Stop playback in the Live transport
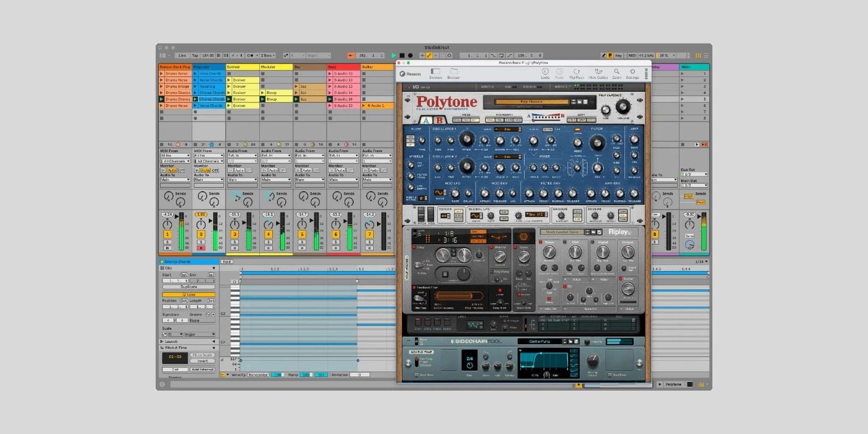Image resolution: width=868 pixels, height=434 pixels. 402,55
